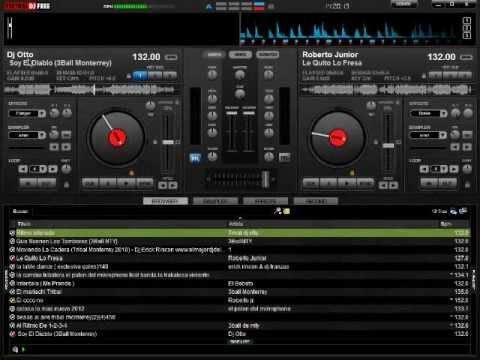This screenshot has width=480, height=360.
Task: Select track 'Le Quito Lo Fresa' in browser
Action: 239,258
